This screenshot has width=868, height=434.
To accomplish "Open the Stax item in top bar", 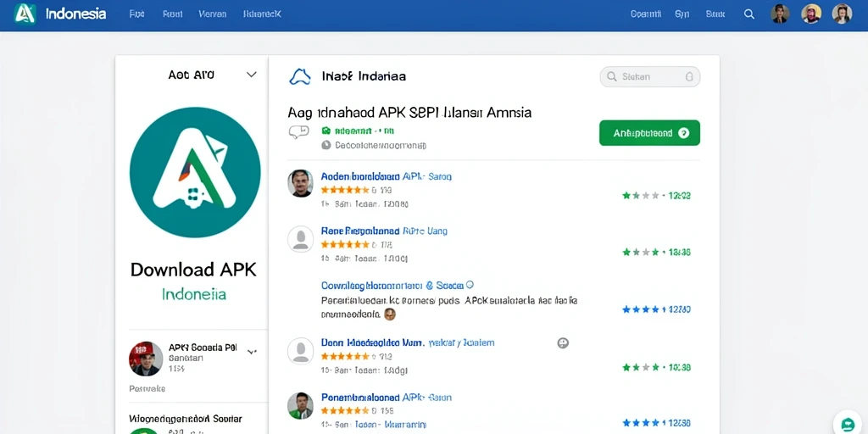I will click(715, 14).
